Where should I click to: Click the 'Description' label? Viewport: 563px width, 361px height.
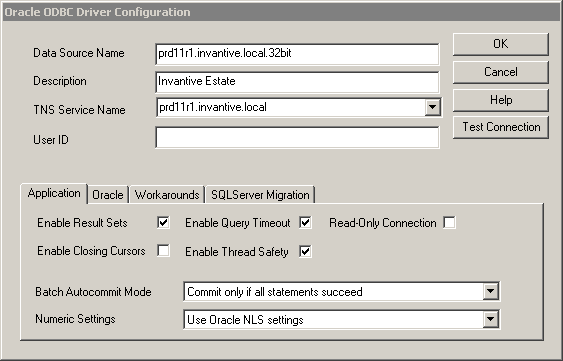tap(60, 81)
